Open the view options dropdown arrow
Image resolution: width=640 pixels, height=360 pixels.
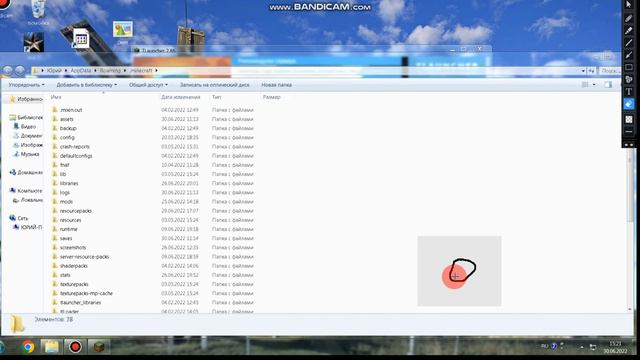coord(594,84)
